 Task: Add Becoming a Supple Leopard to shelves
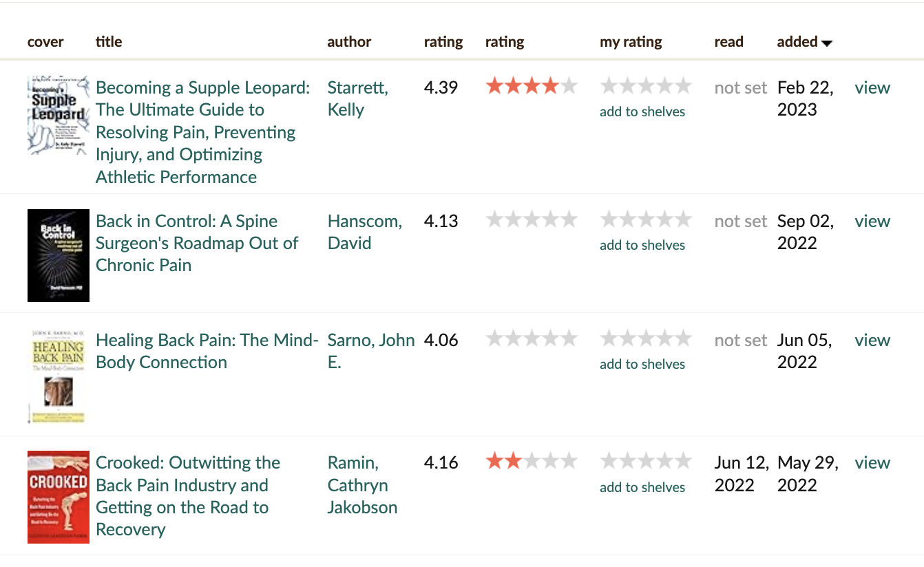click(x=642, y=112)
